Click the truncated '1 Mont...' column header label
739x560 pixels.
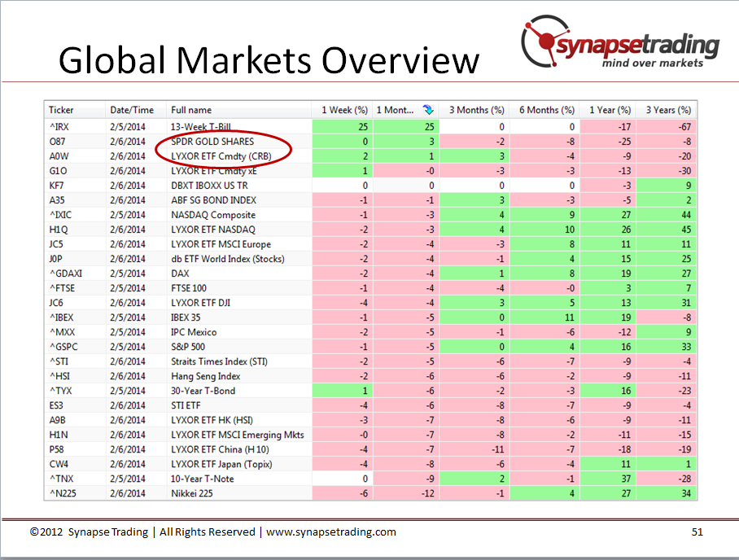395,110
